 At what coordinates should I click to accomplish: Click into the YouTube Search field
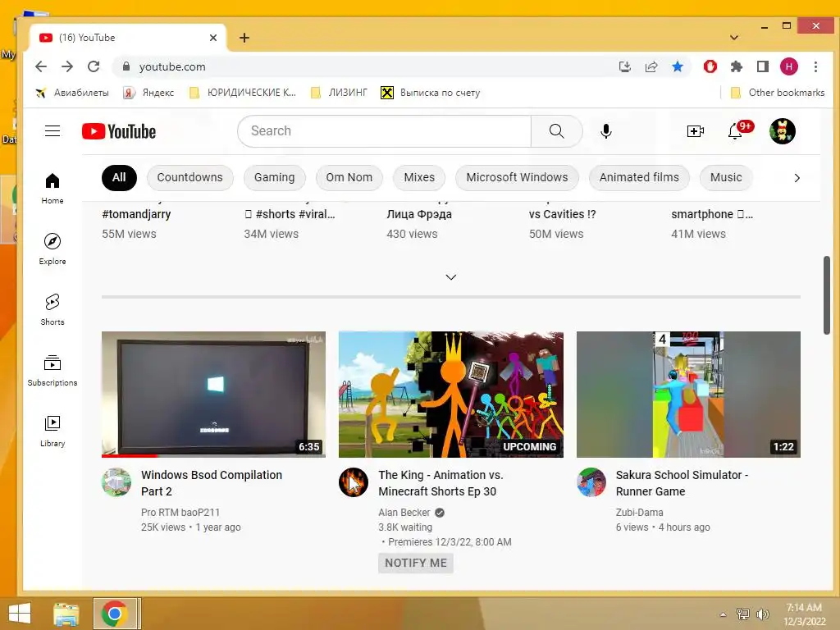(384, 131)
